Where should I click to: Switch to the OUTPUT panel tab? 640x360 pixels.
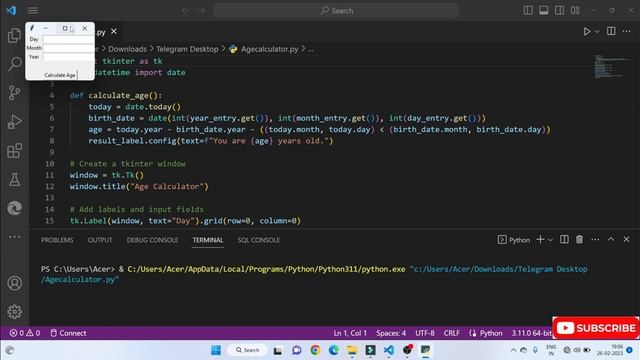[x=100, y=240]
